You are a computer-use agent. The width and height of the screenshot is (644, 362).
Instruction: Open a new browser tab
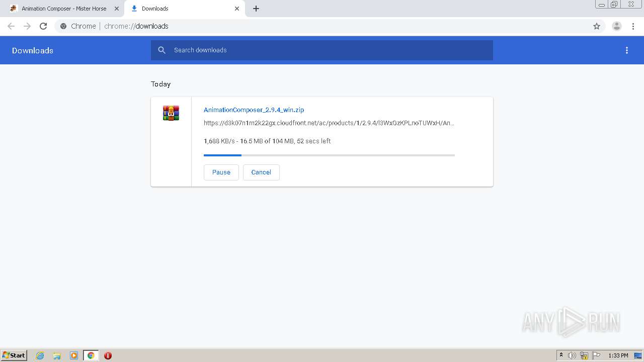pos(256,9)
